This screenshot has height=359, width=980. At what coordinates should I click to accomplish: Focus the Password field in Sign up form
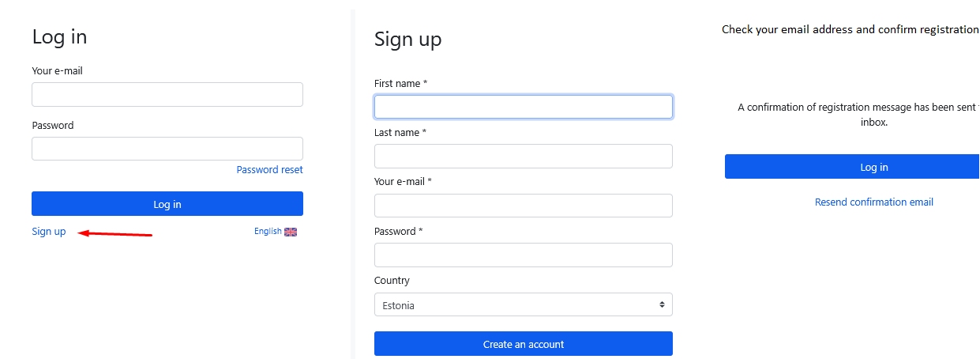click(x=523, y=255)
